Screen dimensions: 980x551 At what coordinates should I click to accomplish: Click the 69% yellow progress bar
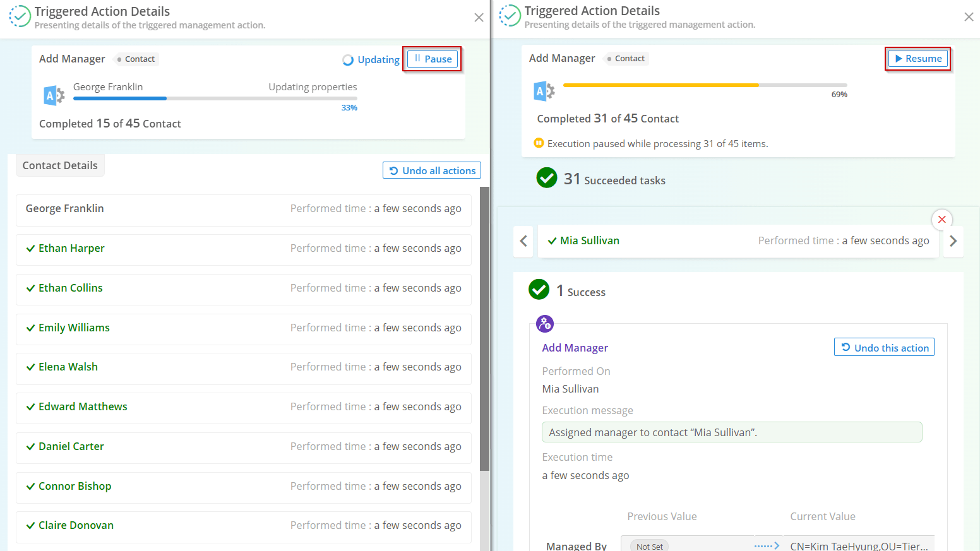tap(705, 85)
